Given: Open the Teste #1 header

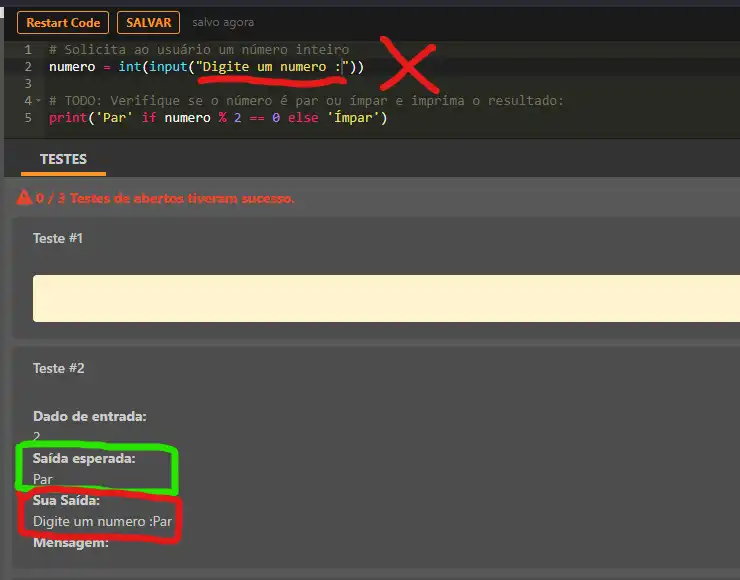Looking at the screenshot, I should (58, 238).
